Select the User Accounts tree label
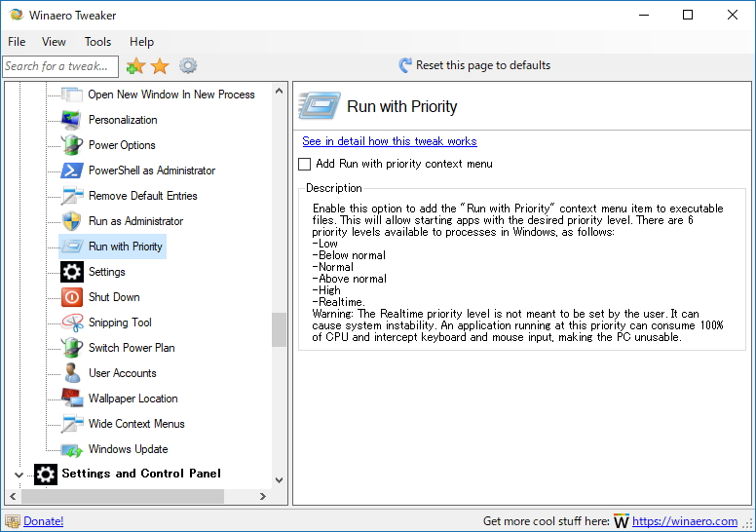The width and height of the screenshot is (756, 532). click(x=123, y=373)
